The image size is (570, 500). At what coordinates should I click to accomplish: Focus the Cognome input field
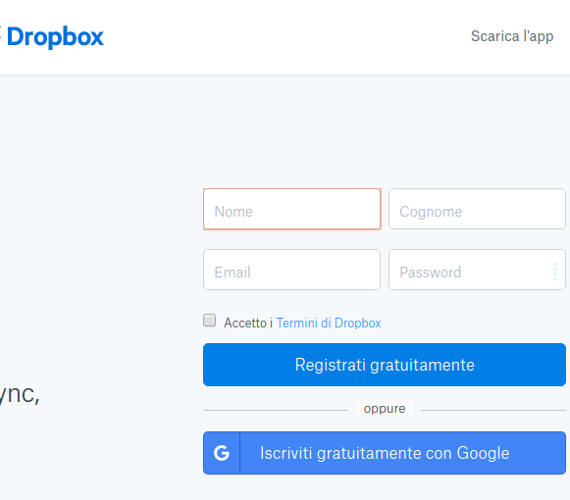point(477,209)
